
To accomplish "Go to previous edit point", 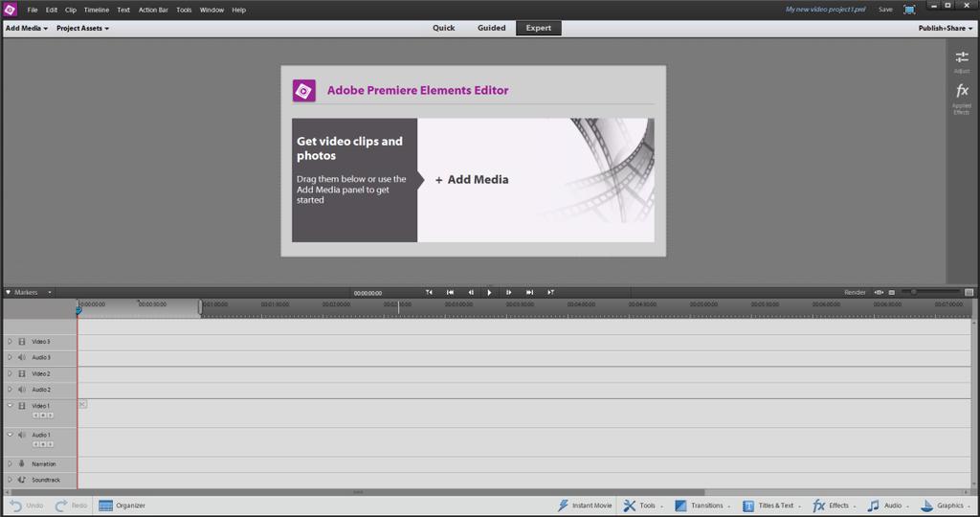I will [x=429, y=292].
